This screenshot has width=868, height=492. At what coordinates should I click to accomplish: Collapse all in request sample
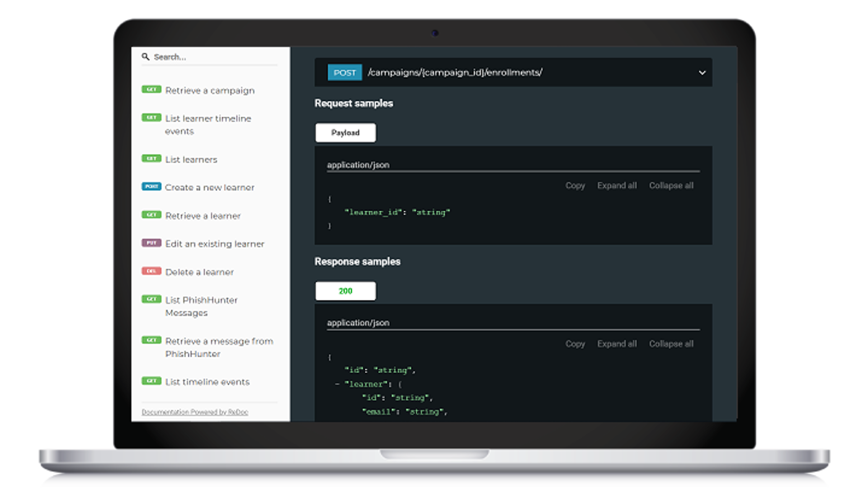point(671,185)
